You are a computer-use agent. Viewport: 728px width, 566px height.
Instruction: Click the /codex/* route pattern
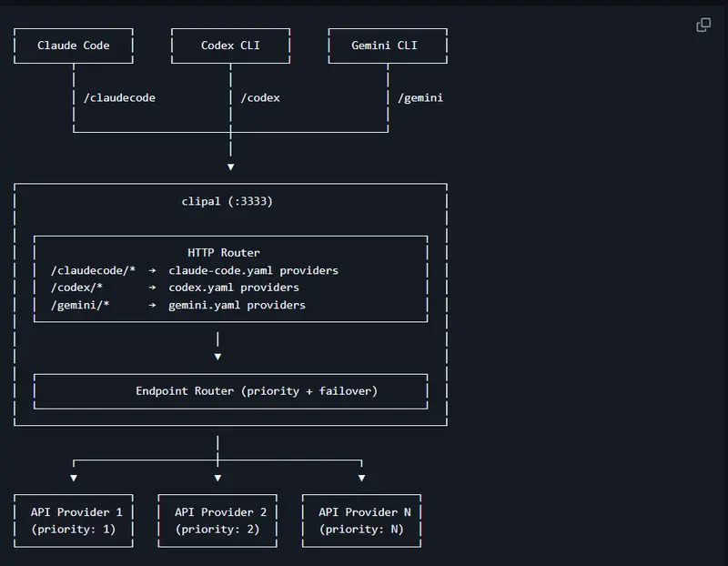pos(77,288)
